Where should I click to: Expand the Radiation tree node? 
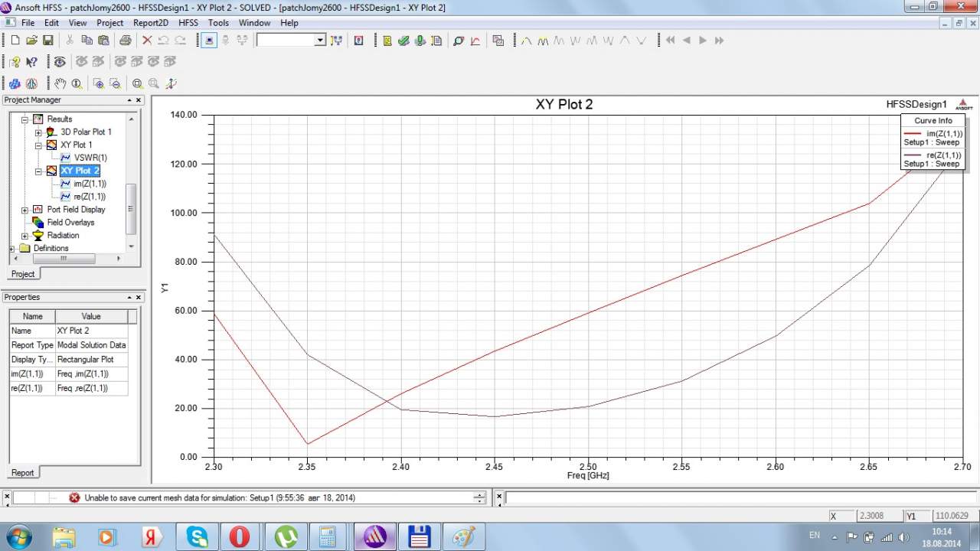(25, 236)
